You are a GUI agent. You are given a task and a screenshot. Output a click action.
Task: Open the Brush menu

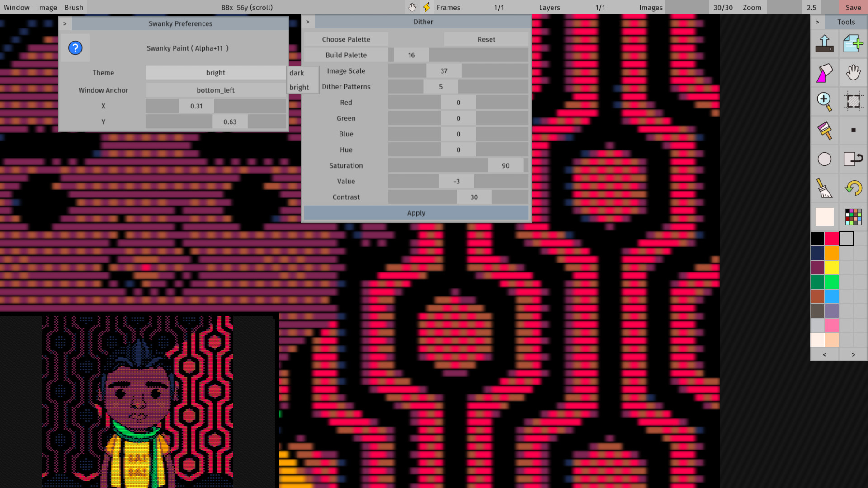(x=73, y=7)
